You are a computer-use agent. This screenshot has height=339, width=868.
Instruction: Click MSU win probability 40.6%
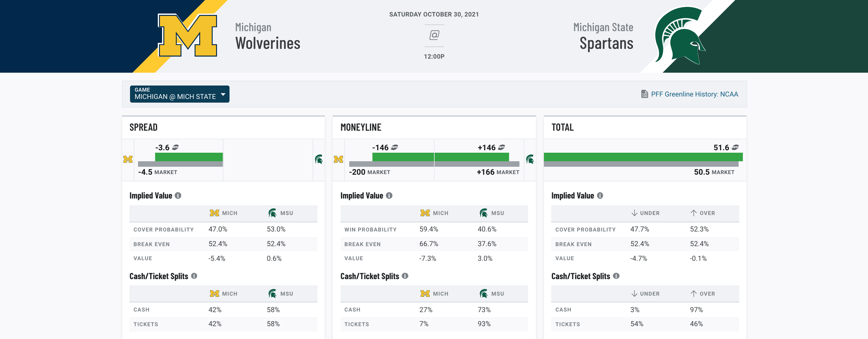tap(487, 229)
